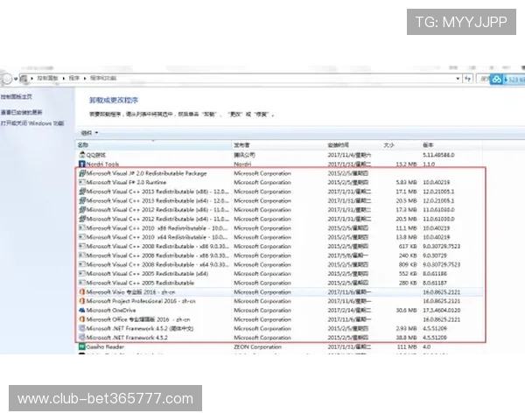Click the Visual J# 2.0 Redistributable icon

[82, 173]
